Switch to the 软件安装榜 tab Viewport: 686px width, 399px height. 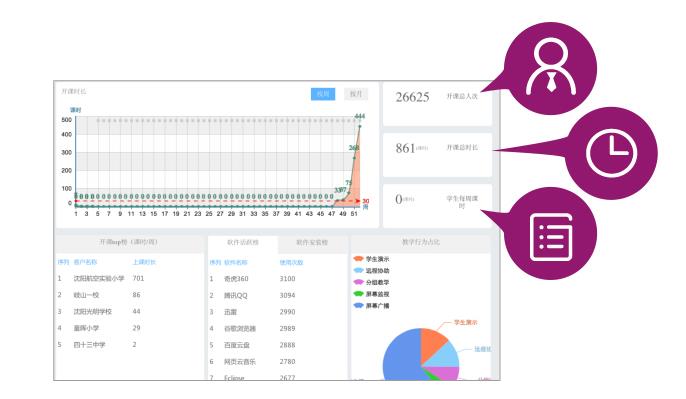pos(312,242)
